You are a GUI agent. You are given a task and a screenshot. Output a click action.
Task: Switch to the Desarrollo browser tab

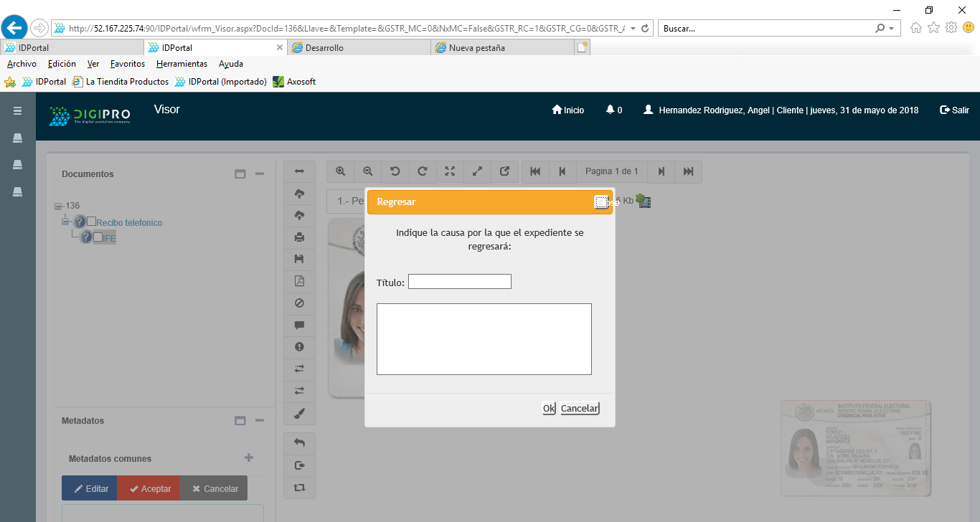(x=324, y=48)
